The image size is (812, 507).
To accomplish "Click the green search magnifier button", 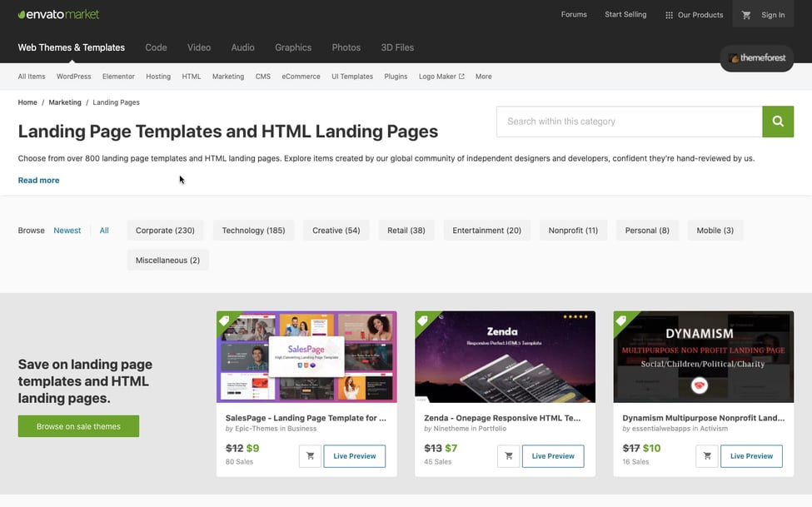I will pyautogui.click(x=778, y=122).
